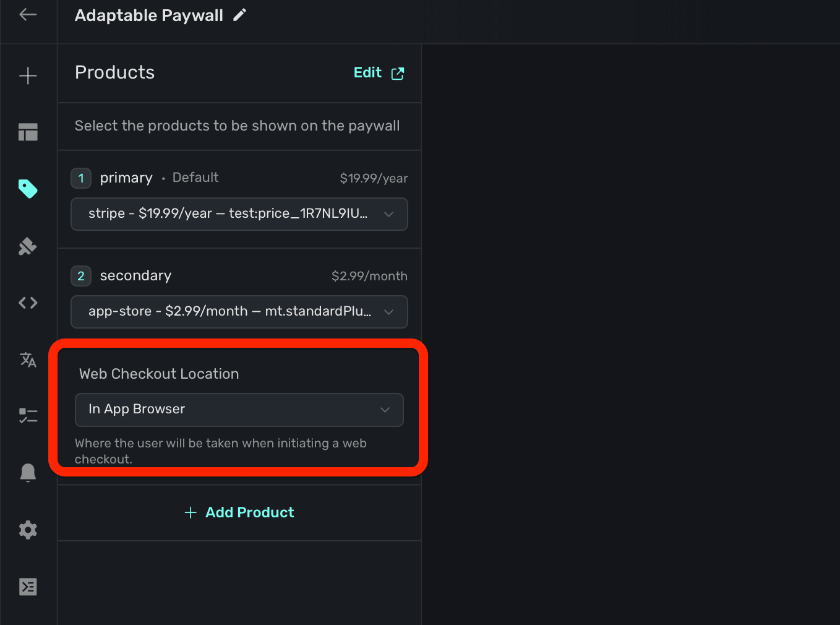Image resolution: width=840 pixels, height=625 pixels.
Task: Open the checklist icon in sidebar
Action: [x=28, y=415]
